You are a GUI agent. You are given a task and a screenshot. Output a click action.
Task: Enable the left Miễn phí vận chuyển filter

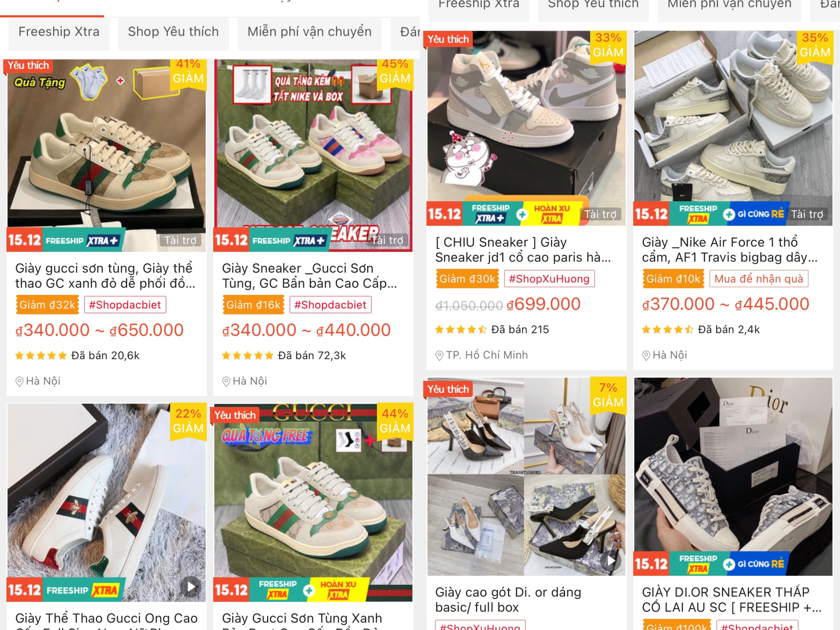click(310, 32)
